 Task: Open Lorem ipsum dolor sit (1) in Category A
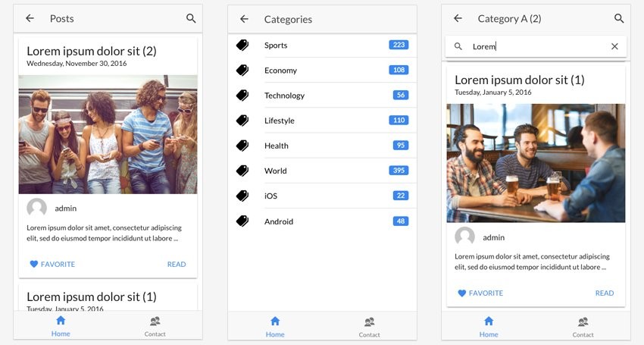(520, 80)
